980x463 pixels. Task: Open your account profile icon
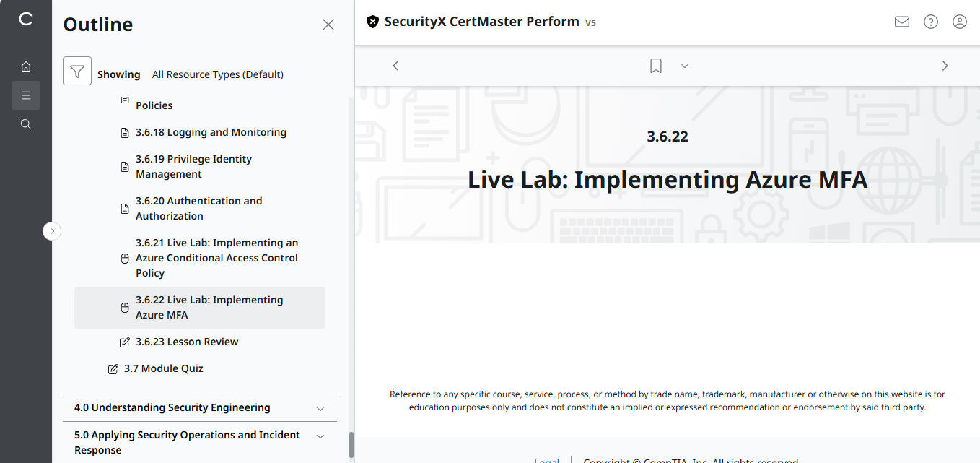(x=959, y=22)
